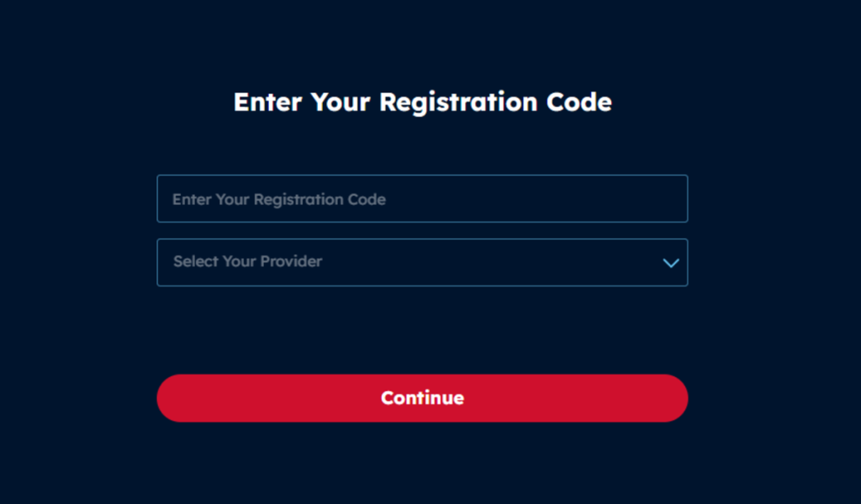Click inside the Enter Your Registration Code field
The height and width of the screenshot is (504, 861).
coord(422,198)
